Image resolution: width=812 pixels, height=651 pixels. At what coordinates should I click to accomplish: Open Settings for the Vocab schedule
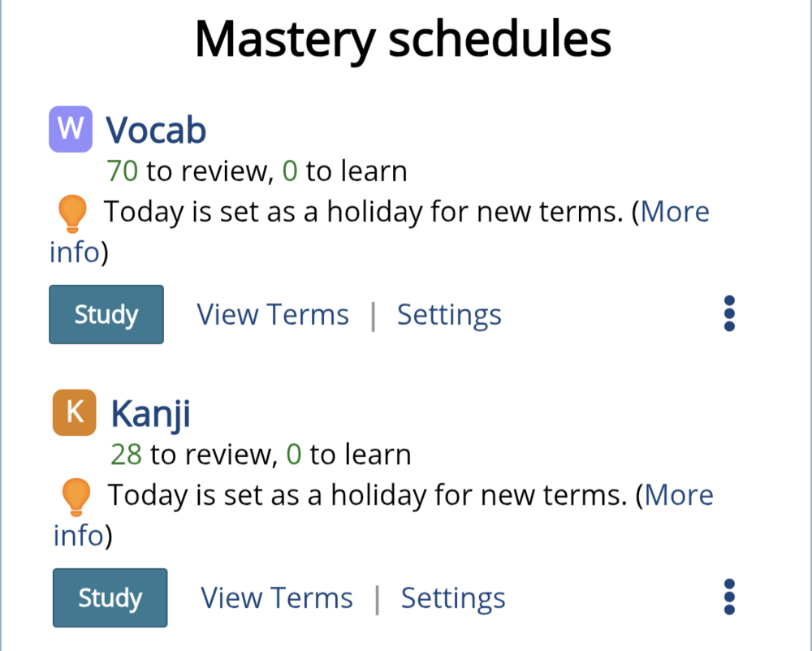coord(449,315)
